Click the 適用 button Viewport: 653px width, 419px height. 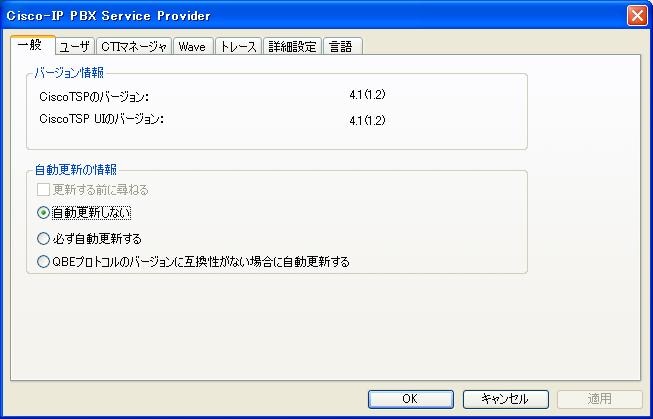[600, 399]
